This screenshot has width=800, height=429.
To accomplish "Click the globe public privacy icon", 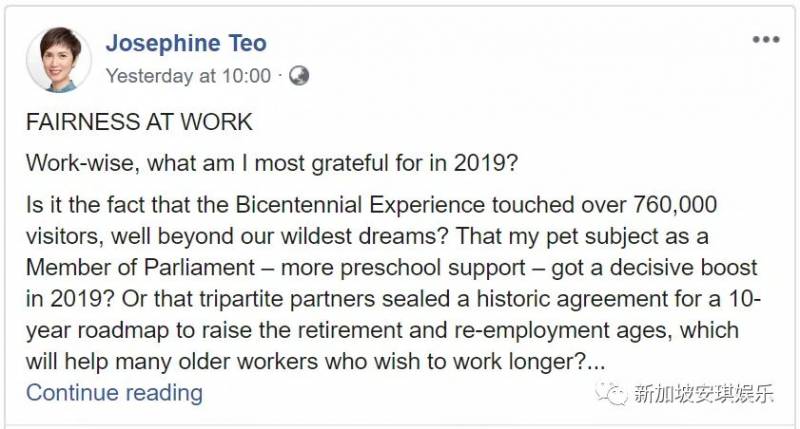I will pyautogui.click(x=299, y=76).
